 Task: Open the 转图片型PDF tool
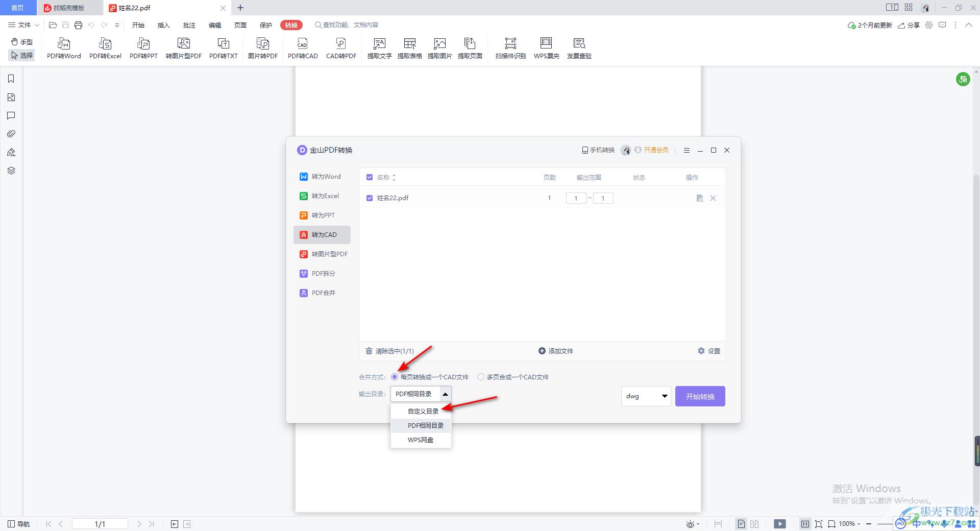coord(184,49)
